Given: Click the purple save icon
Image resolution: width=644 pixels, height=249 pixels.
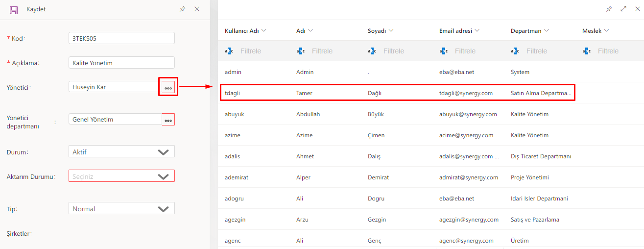Looking at the screenshot, I should (x=14, y=9).
